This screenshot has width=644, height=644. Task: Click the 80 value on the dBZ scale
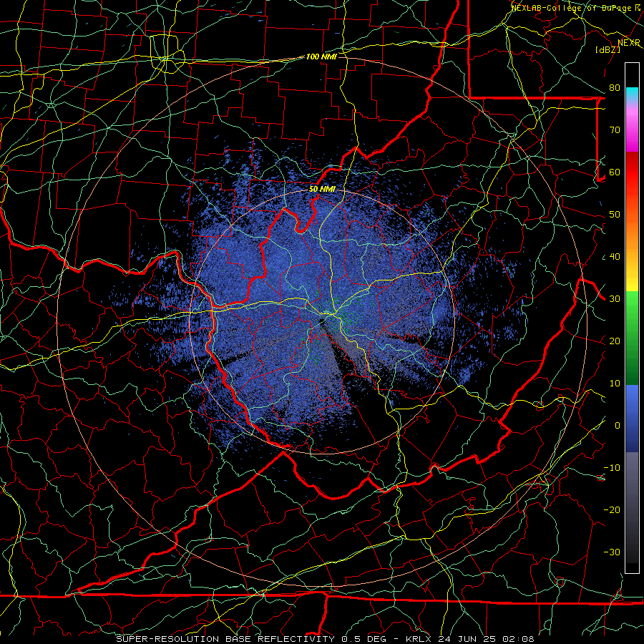[615, 88]
